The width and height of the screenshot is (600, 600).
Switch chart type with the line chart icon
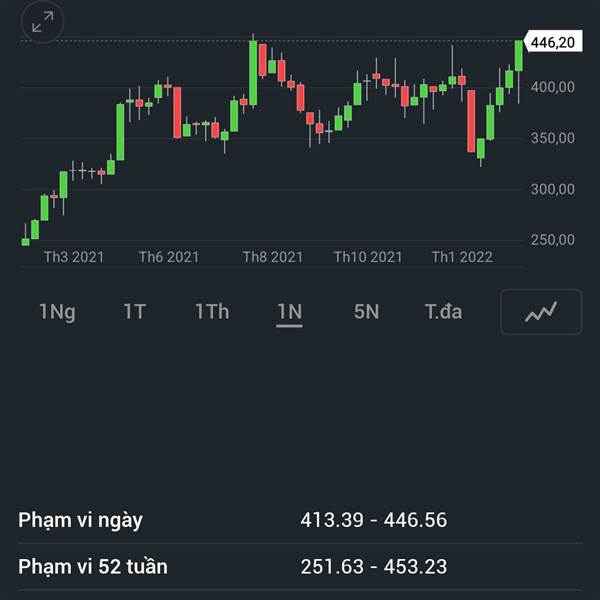[541, 312]
